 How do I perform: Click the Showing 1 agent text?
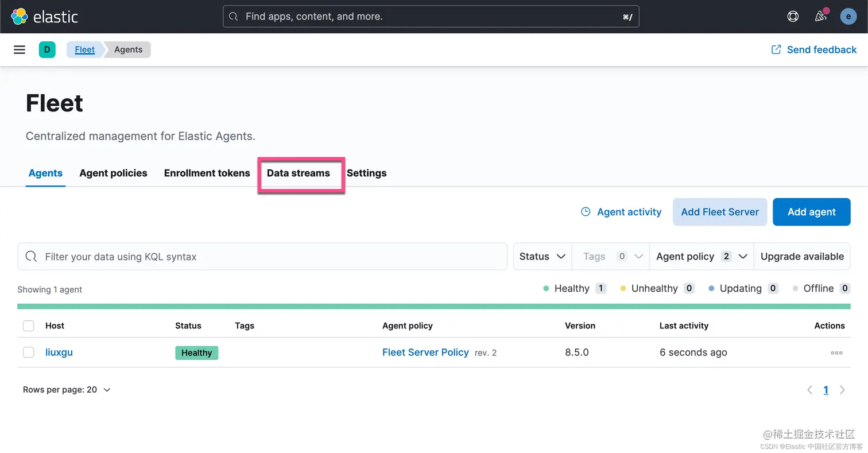coord(49,289)
